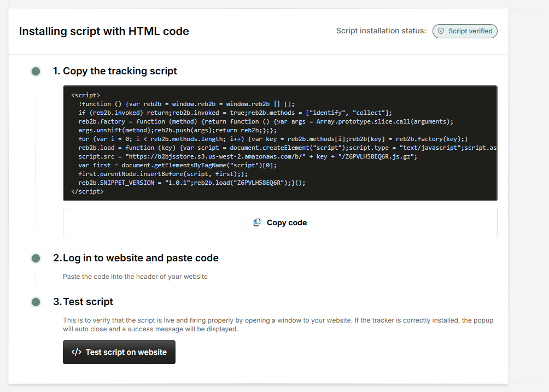
Task: Click the 'first.parentNode.insertBefore' code line
Action: [x=163, y=174]
